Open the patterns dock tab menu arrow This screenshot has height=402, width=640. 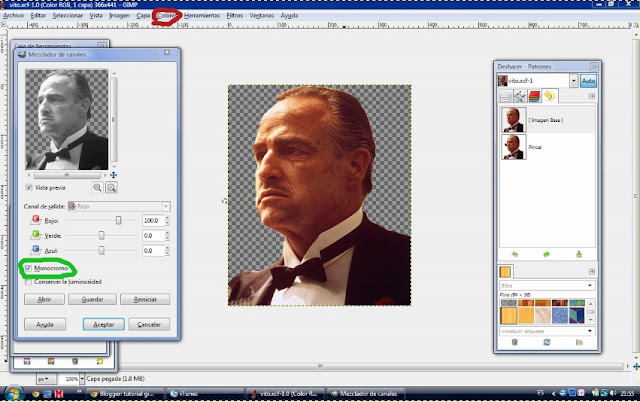pos(592,271)
